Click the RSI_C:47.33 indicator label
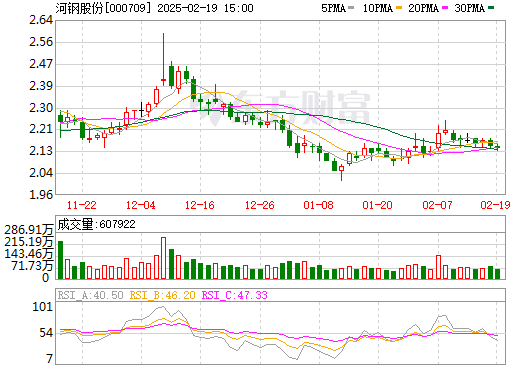The image size is (520, 365). [x=234, y=295]
